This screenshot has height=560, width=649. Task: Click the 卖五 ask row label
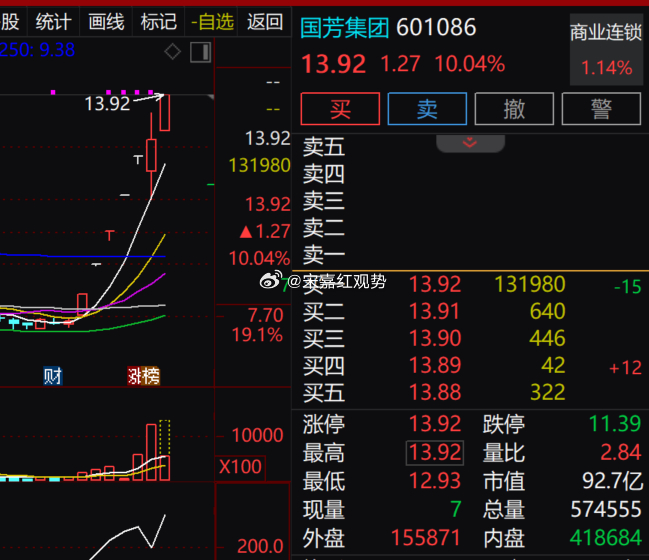coord(324,147)
